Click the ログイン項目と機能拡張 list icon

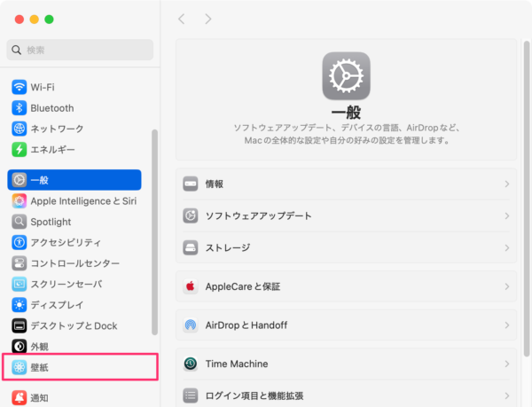coord(191,395)
